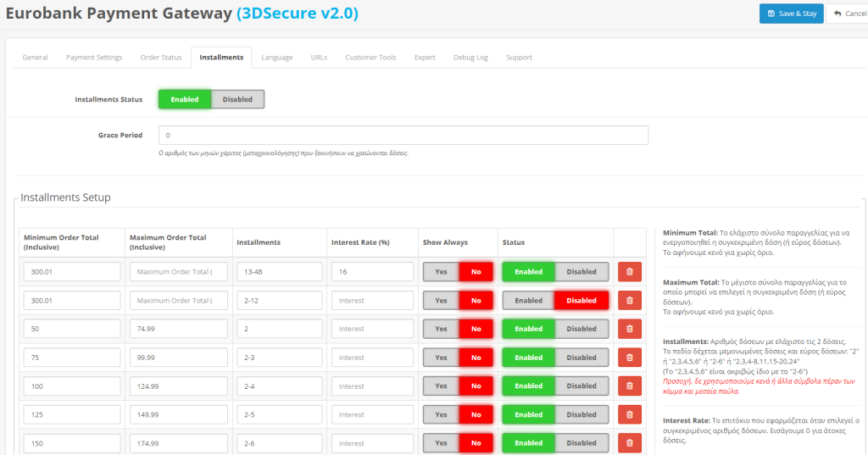Image resolution: width=868 pixels, height=455 pixels.
Task: View the Debug Log tab
Action: click(470, 57)
